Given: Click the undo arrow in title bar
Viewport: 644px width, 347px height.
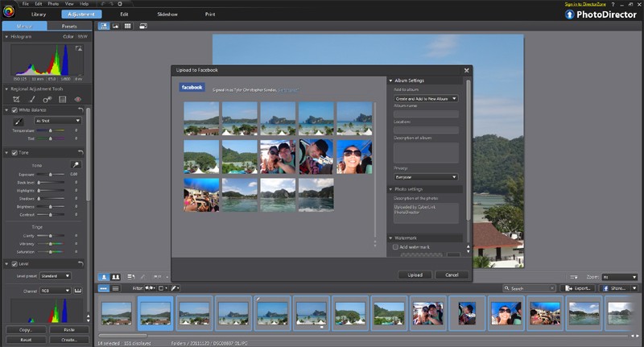Looking at the screenshot, I should click(x=104, y=4).
